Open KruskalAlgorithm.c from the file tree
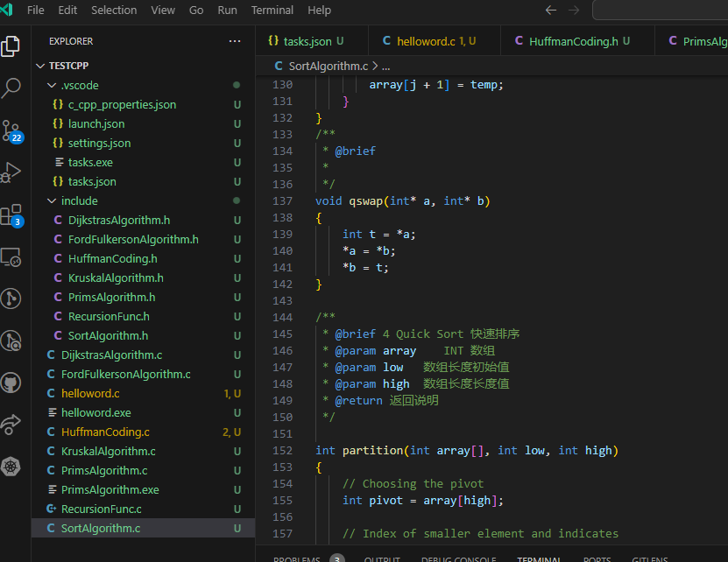728x562 pixels. 108,452
